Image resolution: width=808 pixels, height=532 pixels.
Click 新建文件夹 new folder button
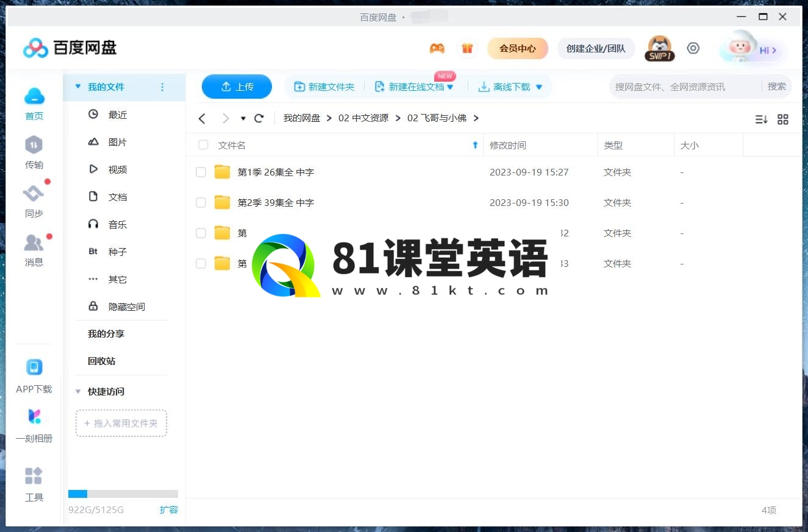point(324,87)
